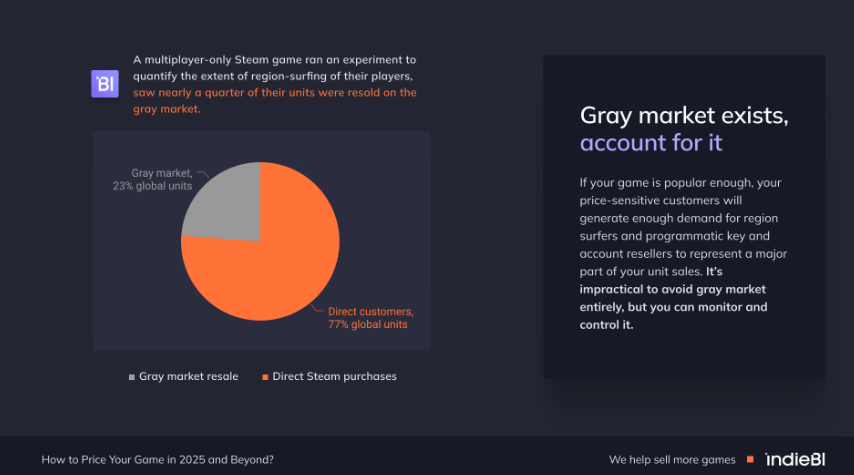Click the orange legend swatch for Direct Steam purchases

point(265,377)
